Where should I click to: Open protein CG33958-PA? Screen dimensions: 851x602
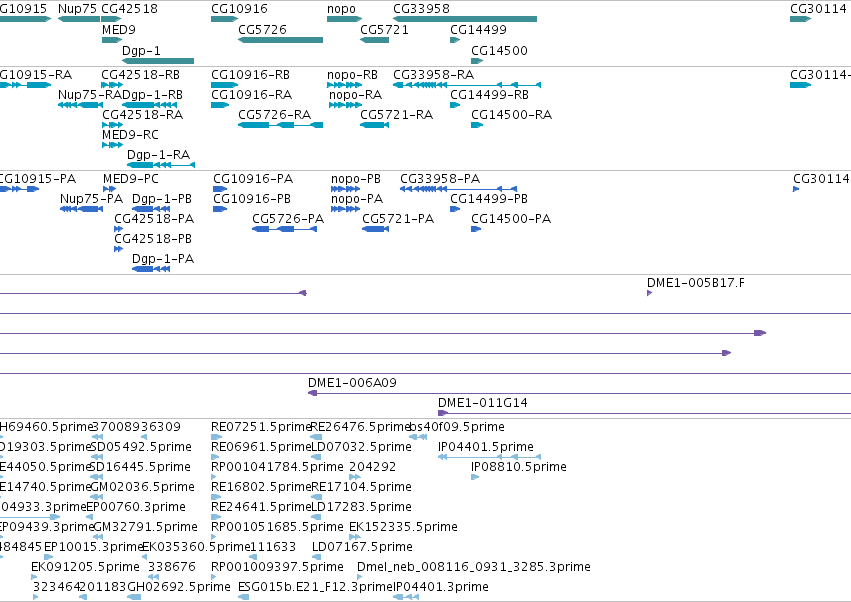click(x=440, y=179)
